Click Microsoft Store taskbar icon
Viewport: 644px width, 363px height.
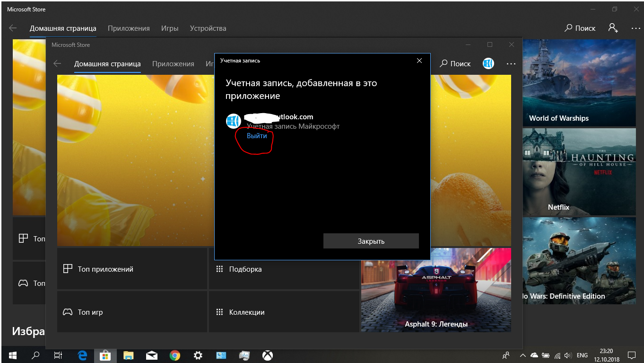[x=105, y=355]
